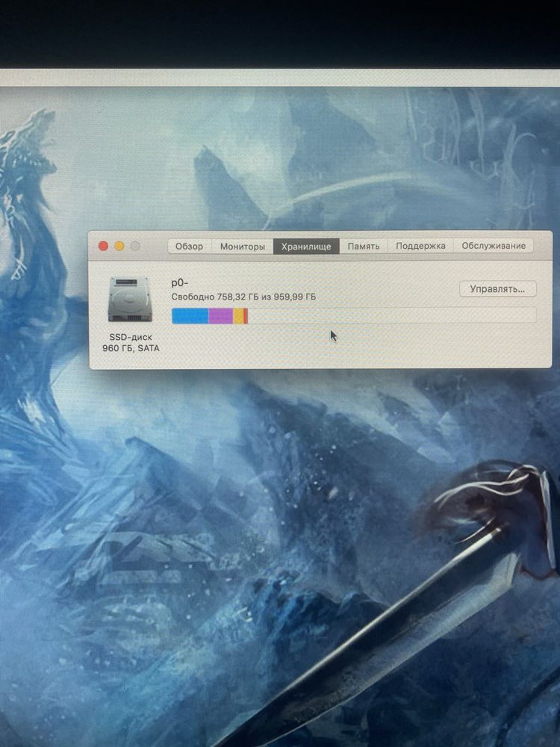Click the SSD disk drive icon
This screenshot has width=560, height=747.
pos(130,300)
